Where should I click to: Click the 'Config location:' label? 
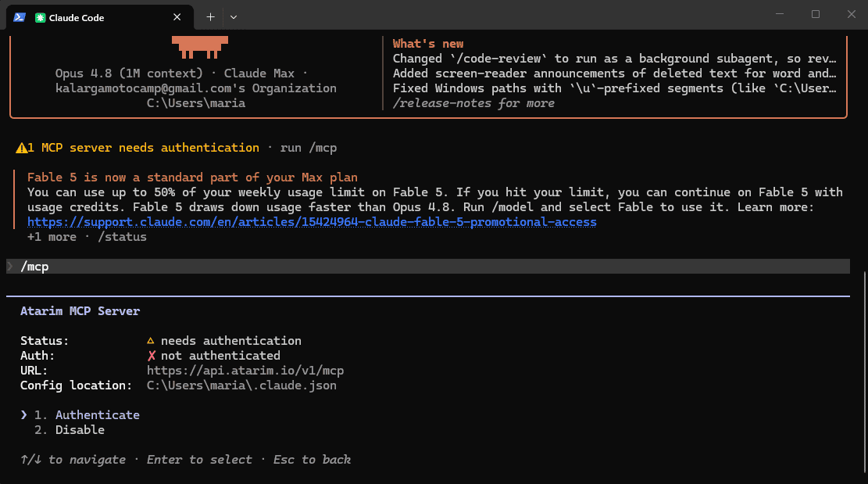tap(77, 385)
